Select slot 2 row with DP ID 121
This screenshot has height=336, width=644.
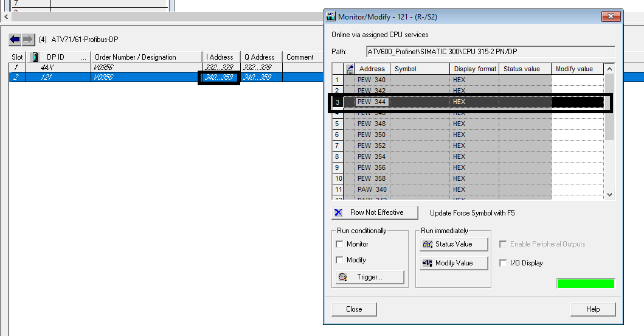tap(166, 77)
